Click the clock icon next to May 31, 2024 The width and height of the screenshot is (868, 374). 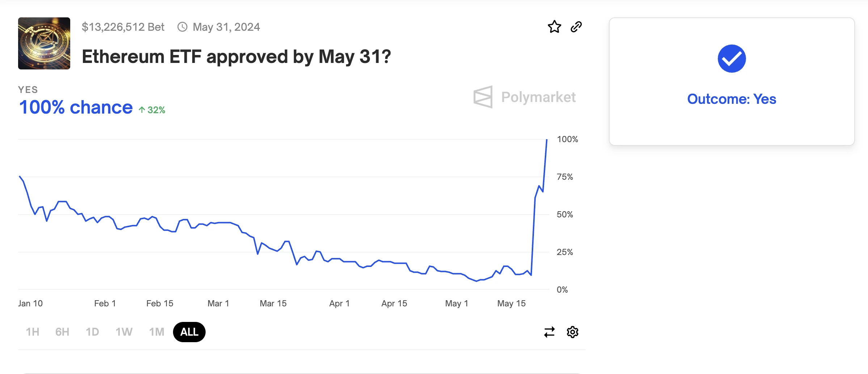[182, 27]
